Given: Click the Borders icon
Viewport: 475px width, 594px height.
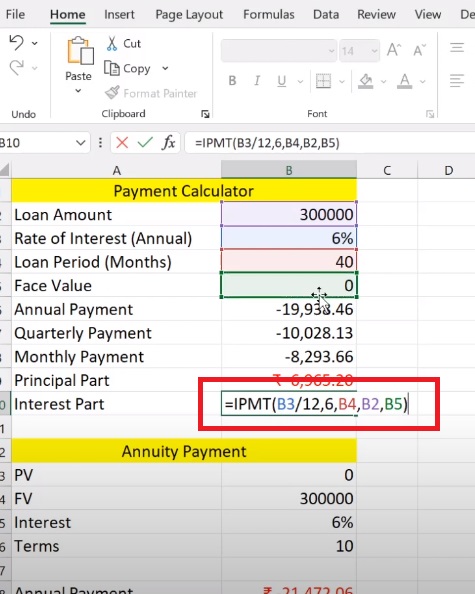Looking at the screenshot, I should [323, 81].
